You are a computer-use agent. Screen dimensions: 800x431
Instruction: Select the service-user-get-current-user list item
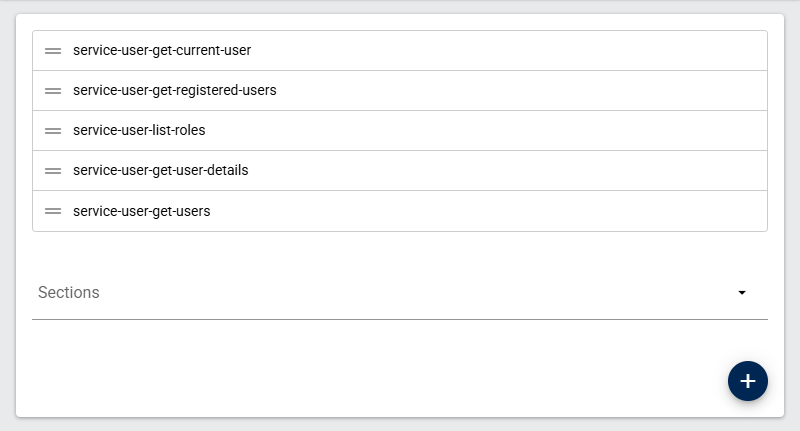pos(162,51)
